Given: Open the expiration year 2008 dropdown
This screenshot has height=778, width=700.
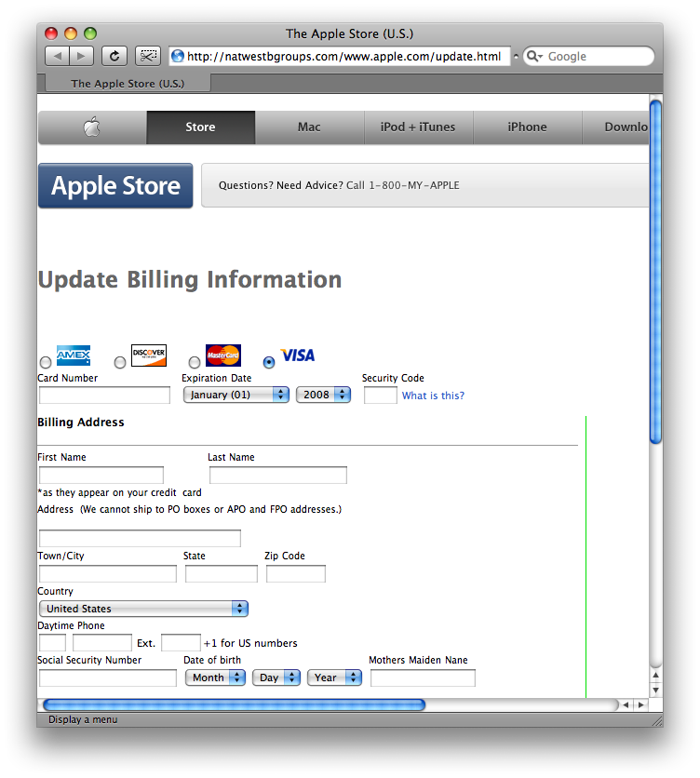Looking at the screenshot, I should click(323, 395).
